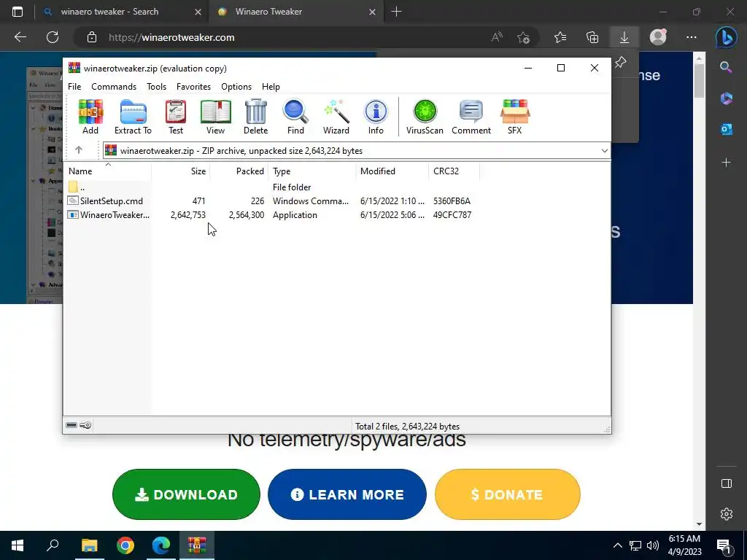747x560 pixels.
Task: Click packed size 2,564,300
Action: (247, 215)
